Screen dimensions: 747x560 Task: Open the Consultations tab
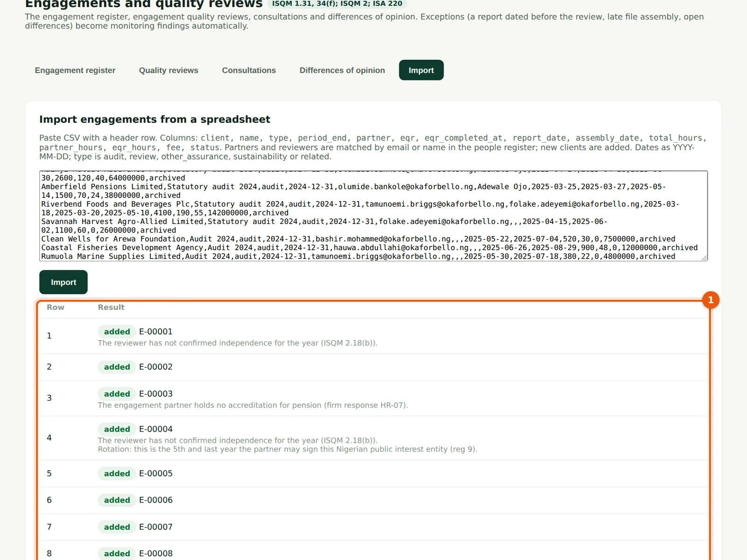click(x=249, y=70)
